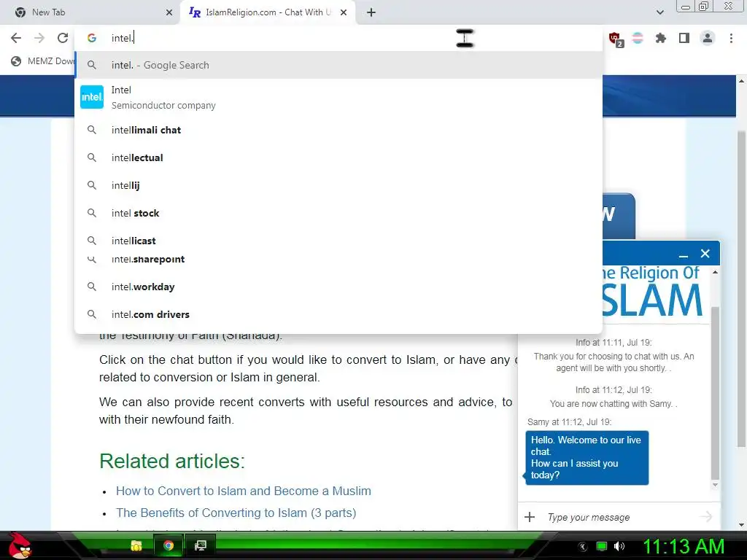Click the Type your message field

[619, 517]
